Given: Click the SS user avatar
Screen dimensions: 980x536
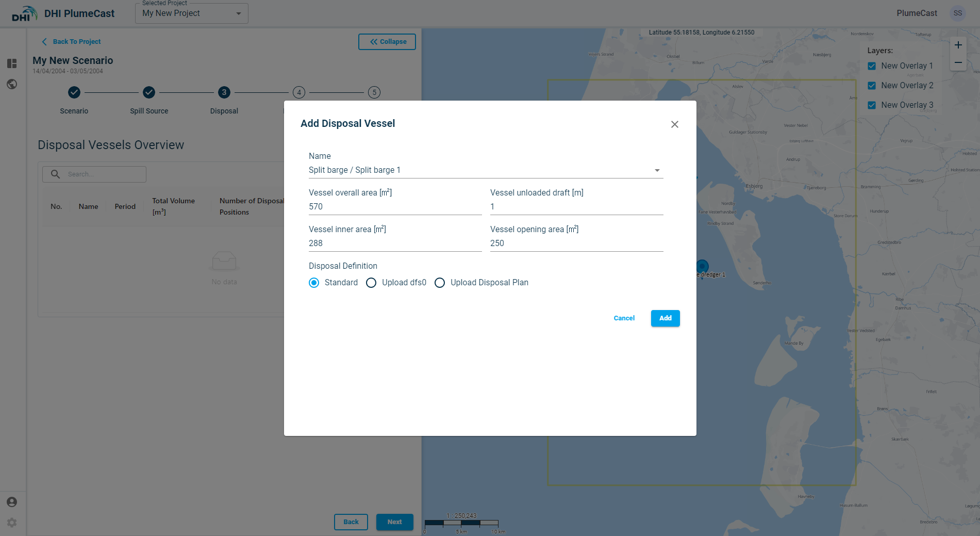Looking at the screenshot, I should [x=957, y=13].
